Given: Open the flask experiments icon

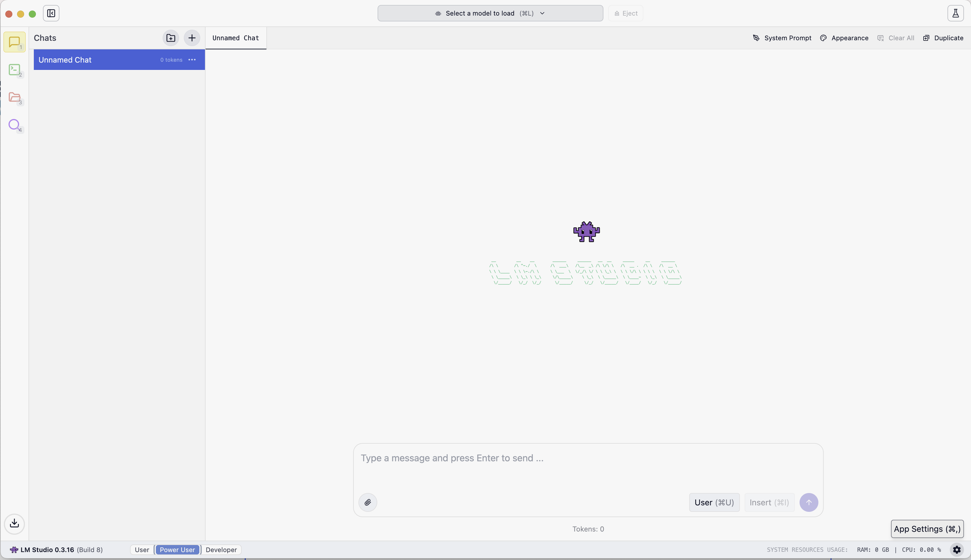Looking at the screenshot, I should [955, 13].
